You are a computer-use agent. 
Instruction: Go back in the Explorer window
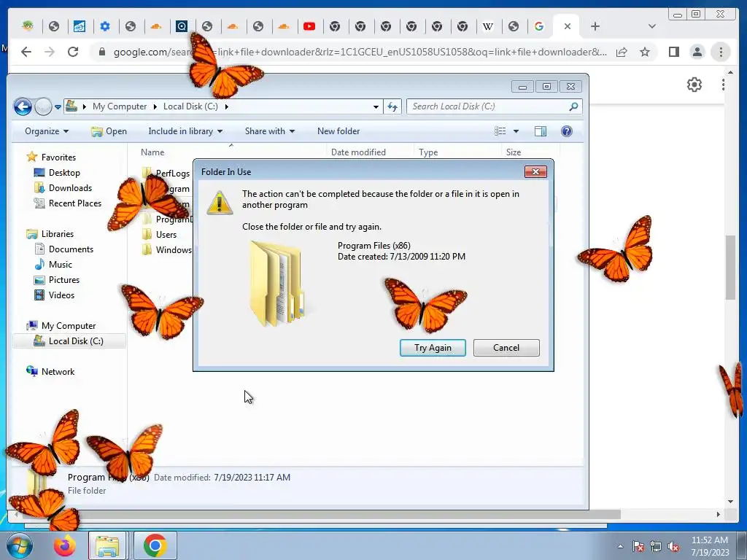click(23, 106)
